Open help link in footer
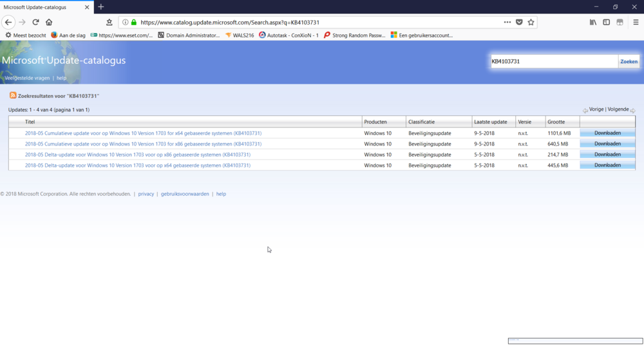Screen dimensions: 644x345 tap(221, 194)
